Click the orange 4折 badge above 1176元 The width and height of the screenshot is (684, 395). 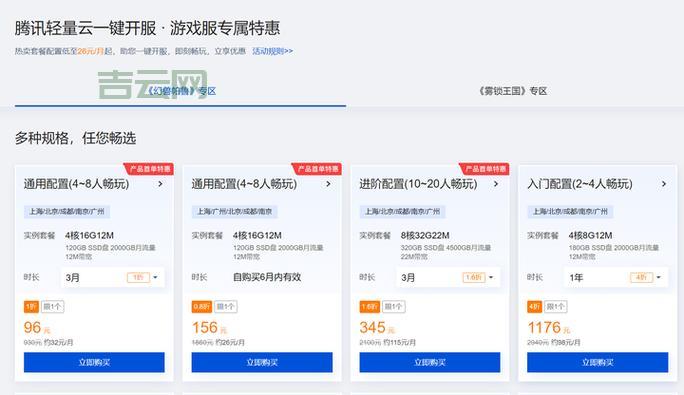(x=534, y=306)
